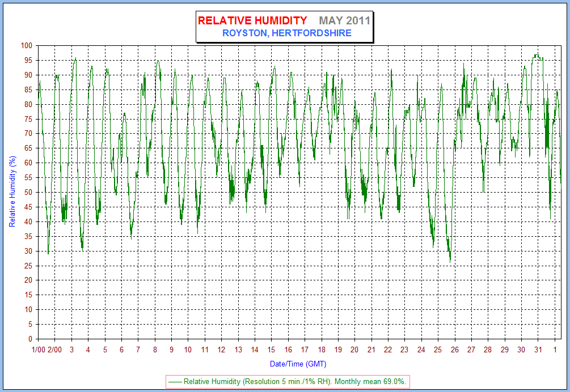
Task: Click the 1/00 date label on the x-axis
Action: pos(38,350)
